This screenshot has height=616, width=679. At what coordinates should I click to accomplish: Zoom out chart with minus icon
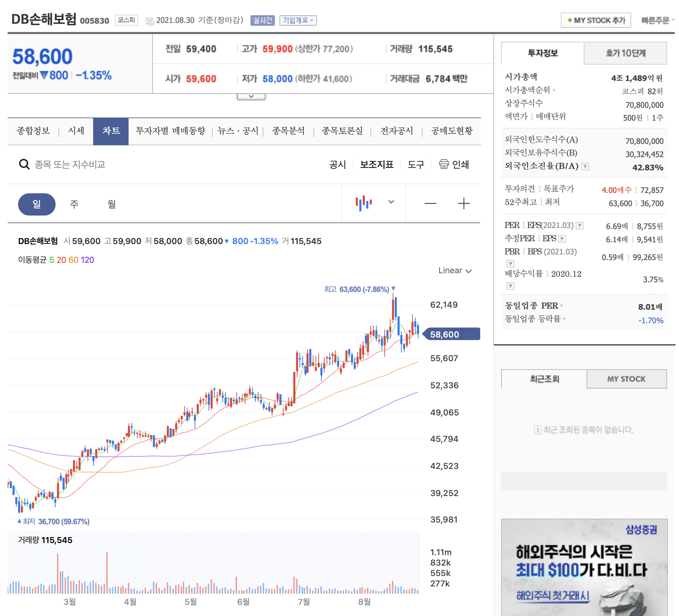pos(430,203)
